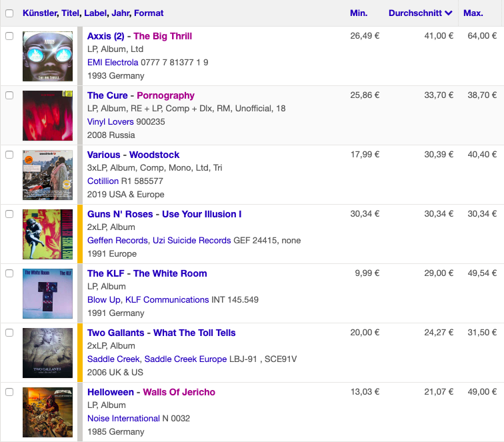
Task: Select format text 3xLP, Album, Comp, Mono, Ltd, Tri
Action: (155, 168)
